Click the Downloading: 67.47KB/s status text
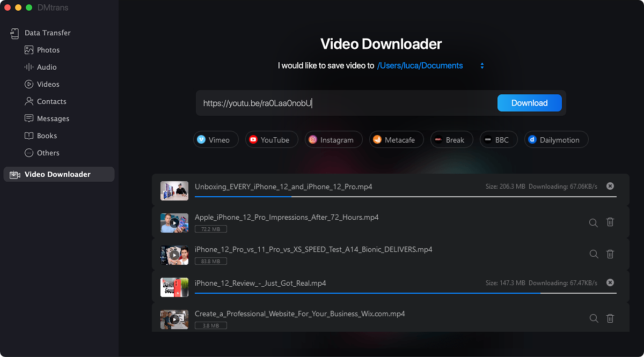644x357 pixels. (x=563, y=282)
